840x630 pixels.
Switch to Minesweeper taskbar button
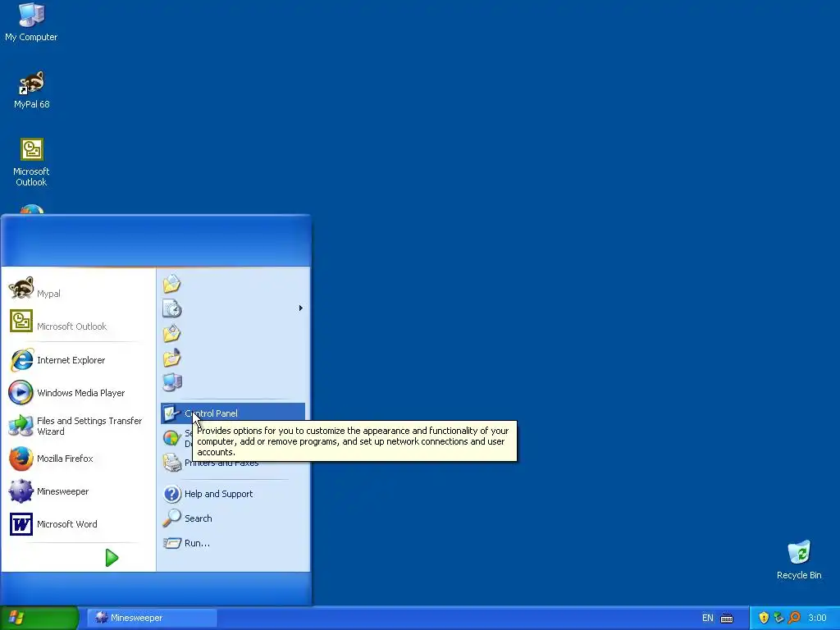click(153, 618)
